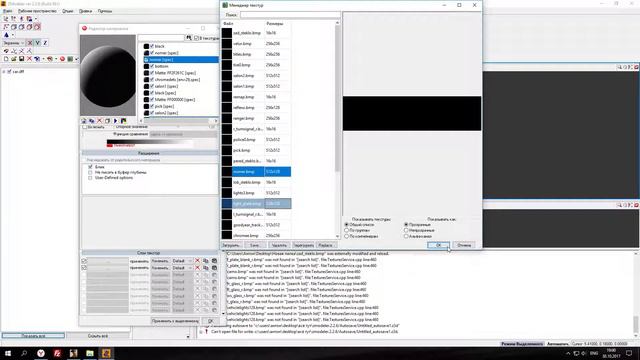
Task: Click the copy icon of first texture layer
Action: 206,261
